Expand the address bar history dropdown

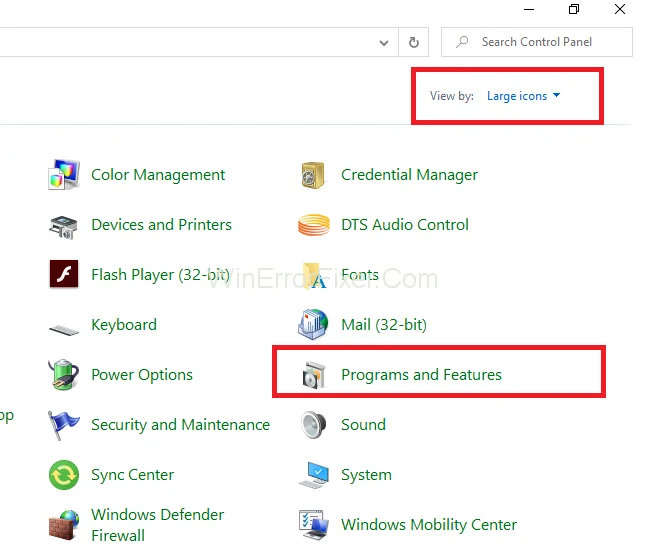coord(384,42)
